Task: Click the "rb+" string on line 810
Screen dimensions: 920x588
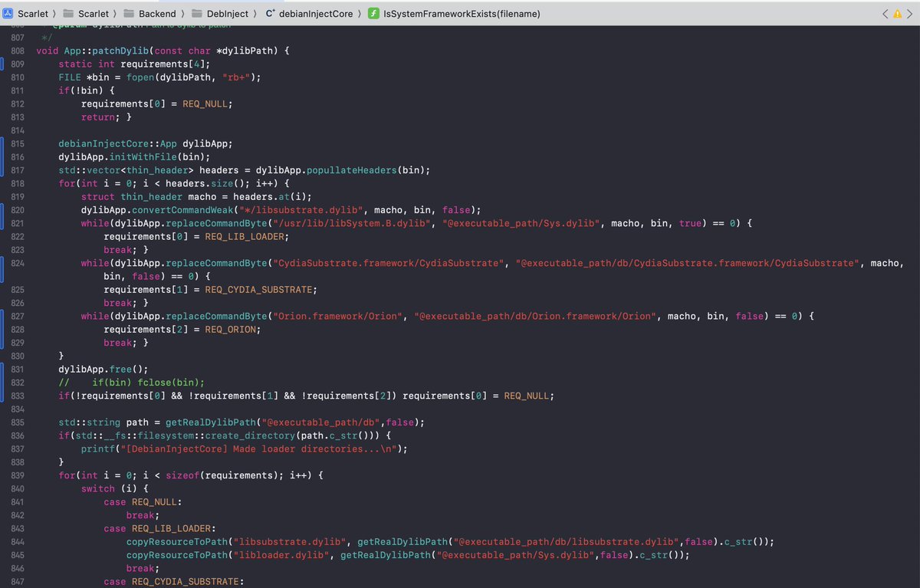Action: 237,77
